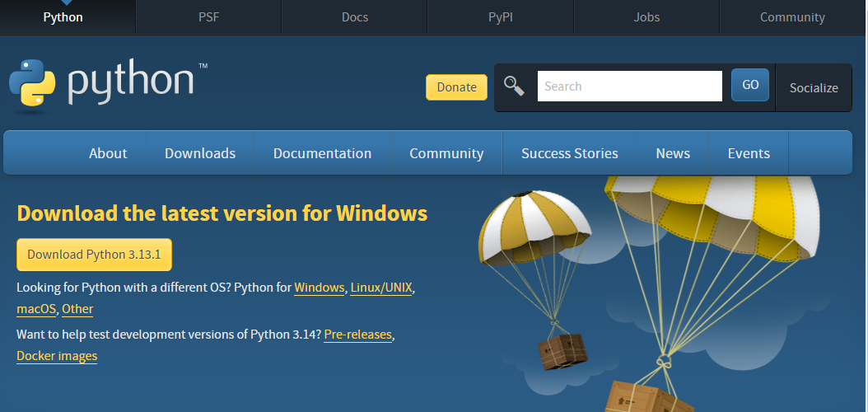Image resolution: width=868 pixels, height=412 pixels.
Task: Open the Events navigation menu
Action: (749, 153)
